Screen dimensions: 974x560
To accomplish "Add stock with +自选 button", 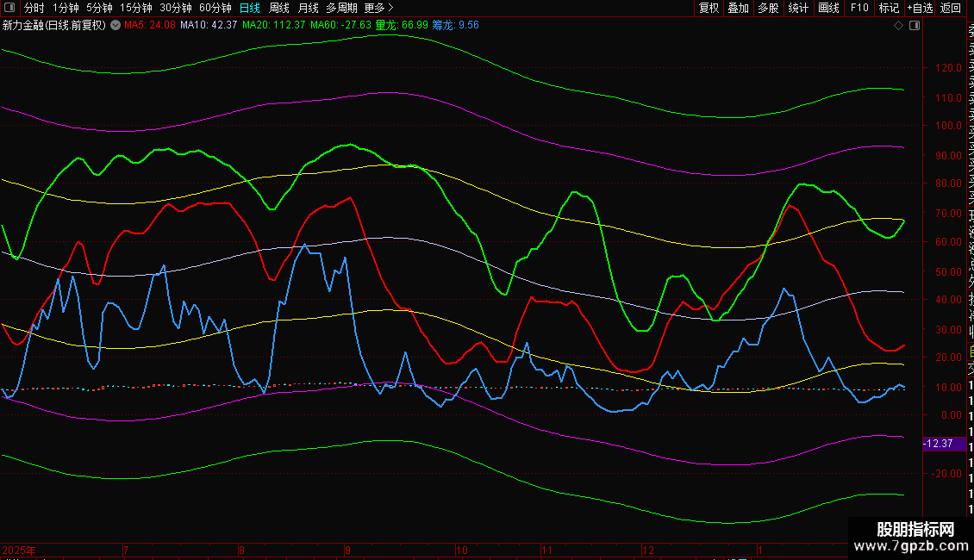I will [919, 8].
